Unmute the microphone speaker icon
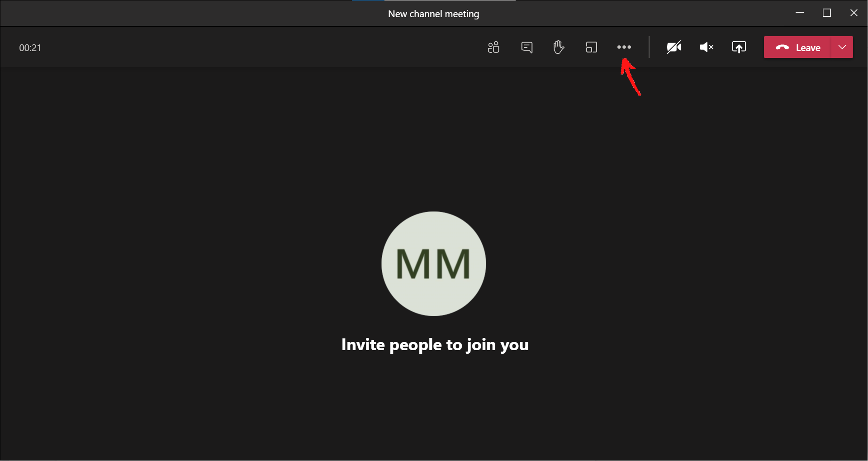 pyautogui.click(x=706, y=47)
